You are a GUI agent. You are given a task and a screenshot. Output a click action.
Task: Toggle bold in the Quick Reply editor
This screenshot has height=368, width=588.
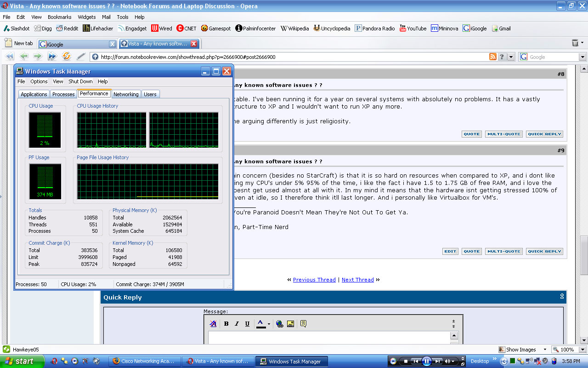(x=226, y=324)
